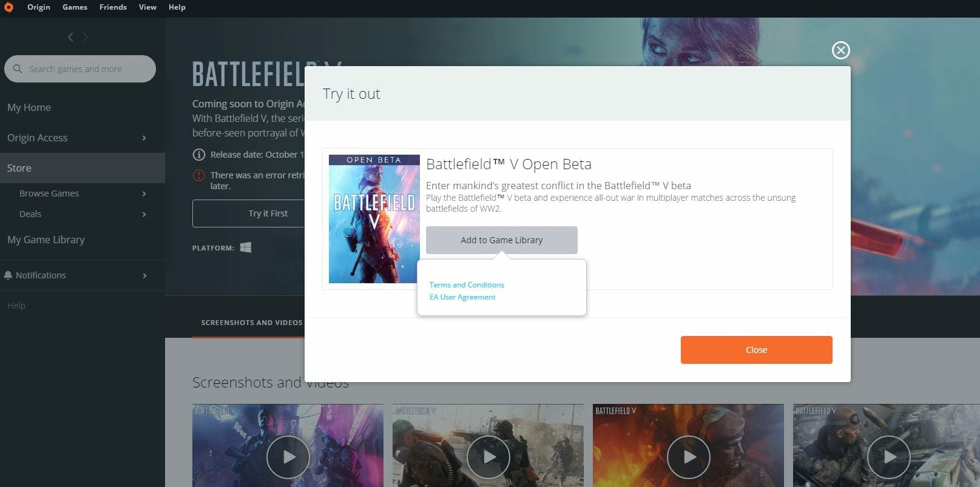This screenshot has width=980, height=487.
Task: Click the orange Close button
Action: (757, 350)
